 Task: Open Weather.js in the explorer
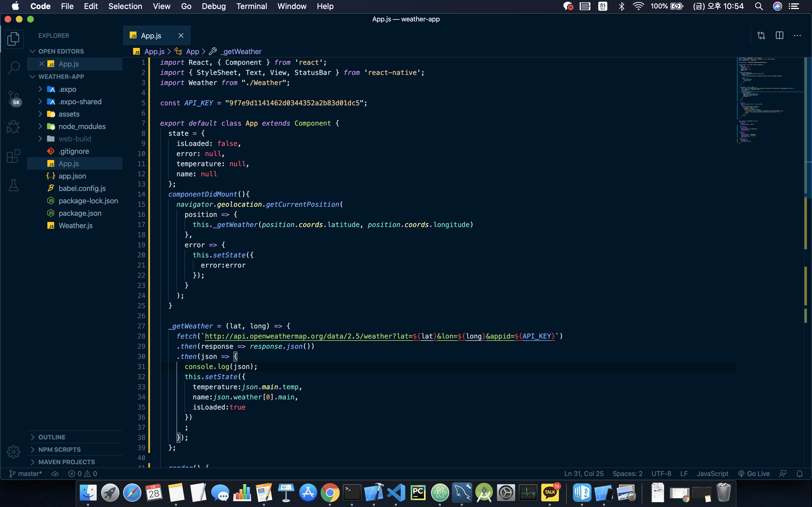pyautogui.click(x=76, y=226)
